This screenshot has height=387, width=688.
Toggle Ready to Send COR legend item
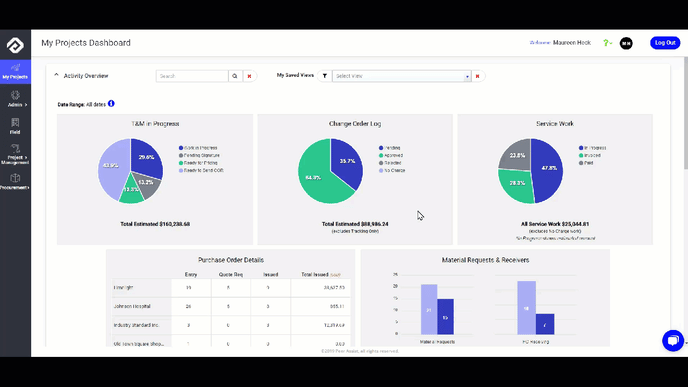point(201,170)
